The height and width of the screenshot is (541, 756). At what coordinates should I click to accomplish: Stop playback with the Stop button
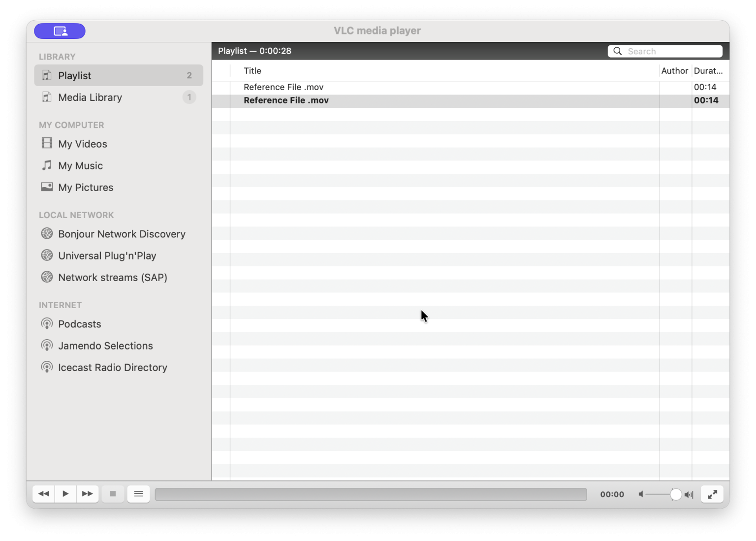pos(113,494)
